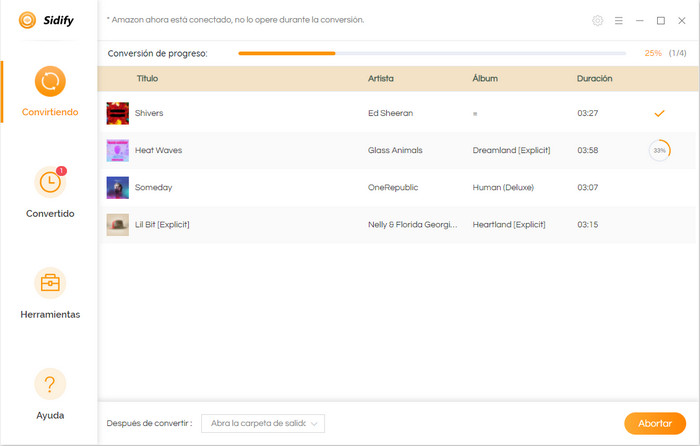Click duration 03:27

coord(588,113)
